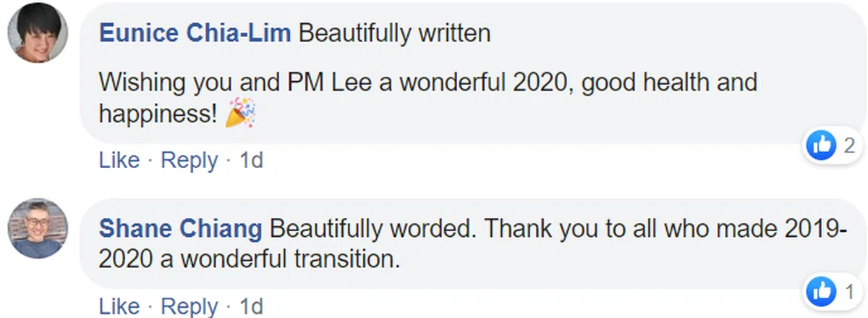Click the blue thumbs-up icon on Eunice's comment
Image resolution: width=868 pixels, height=318 pixels.
822,146
